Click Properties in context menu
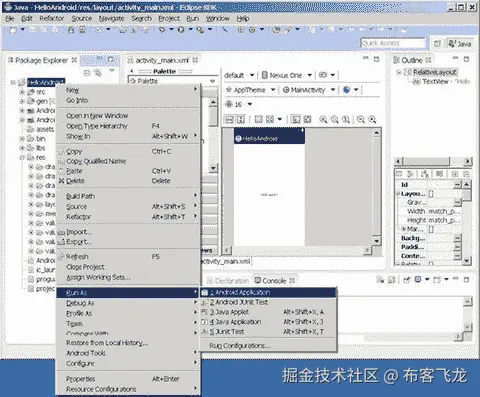Image resolution: width=480 pixels, height=397 pixels. (128, 379)
